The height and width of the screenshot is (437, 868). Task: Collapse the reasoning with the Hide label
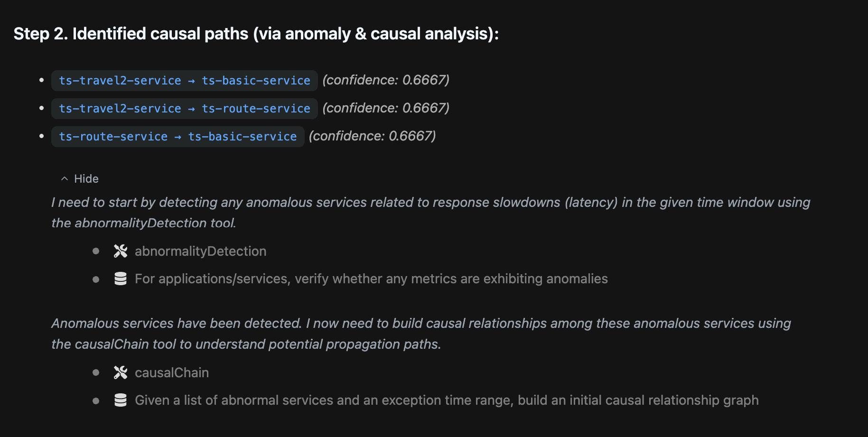tap(86, 179)
